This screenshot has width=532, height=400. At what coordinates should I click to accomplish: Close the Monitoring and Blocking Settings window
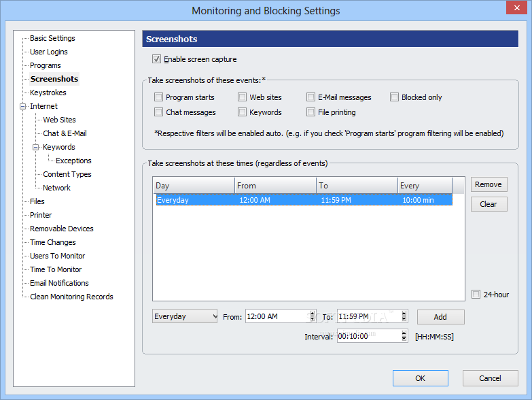tap(517, 7)
